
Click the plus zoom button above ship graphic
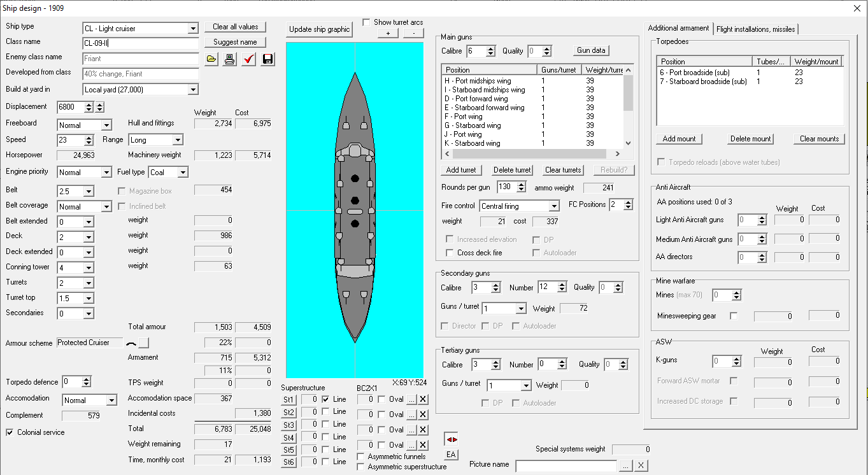[x=388, y=34]
